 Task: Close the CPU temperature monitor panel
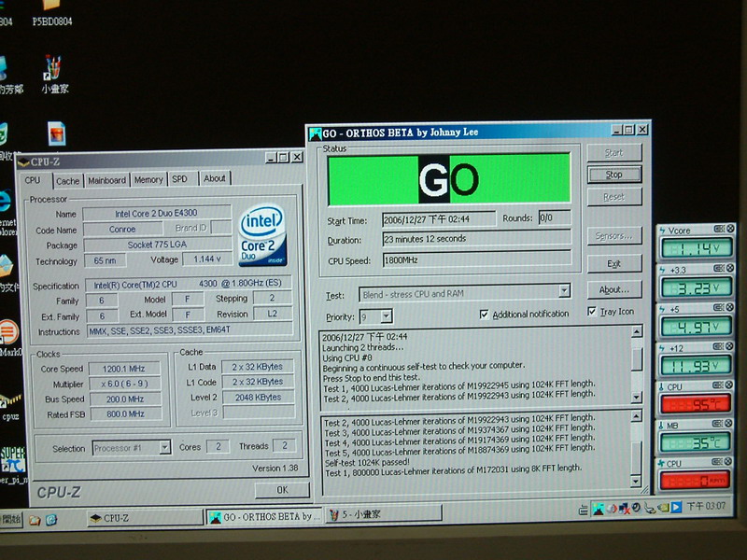click(x=729, y=385)
